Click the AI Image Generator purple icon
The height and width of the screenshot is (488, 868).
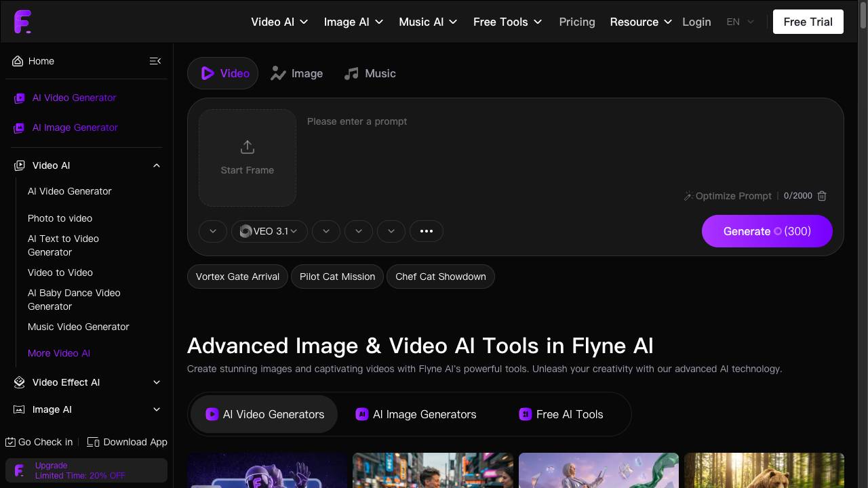[x=20, y=128]
